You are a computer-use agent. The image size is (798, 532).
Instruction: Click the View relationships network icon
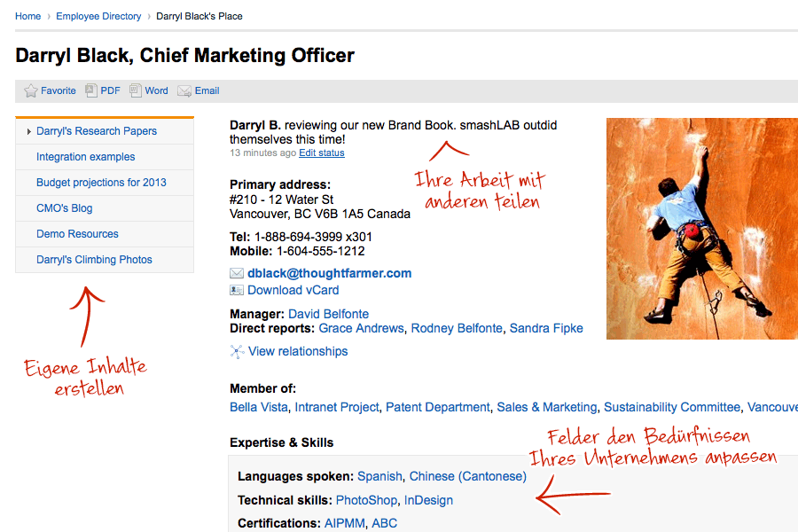(237, 352)
